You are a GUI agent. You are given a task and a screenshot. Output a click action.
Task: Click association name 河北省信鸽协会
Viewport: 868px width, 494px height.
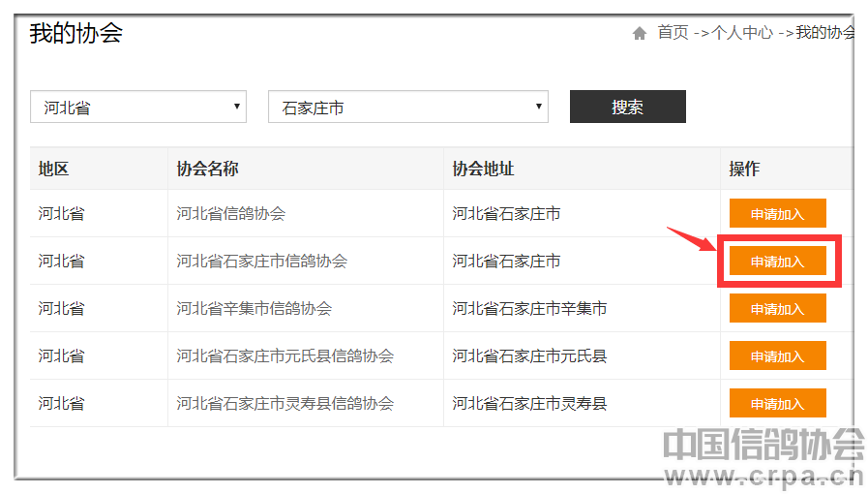pos(231,214)
